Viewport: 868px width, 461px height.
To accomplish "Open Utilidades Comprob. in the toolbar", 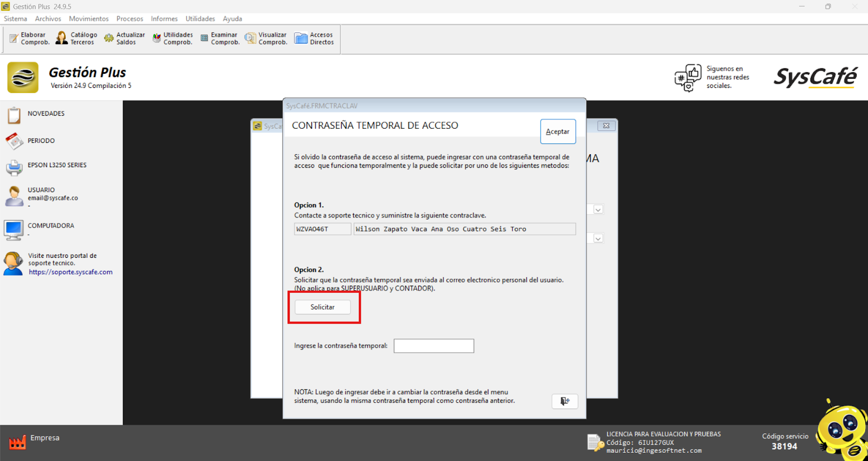I will (157, 39).
